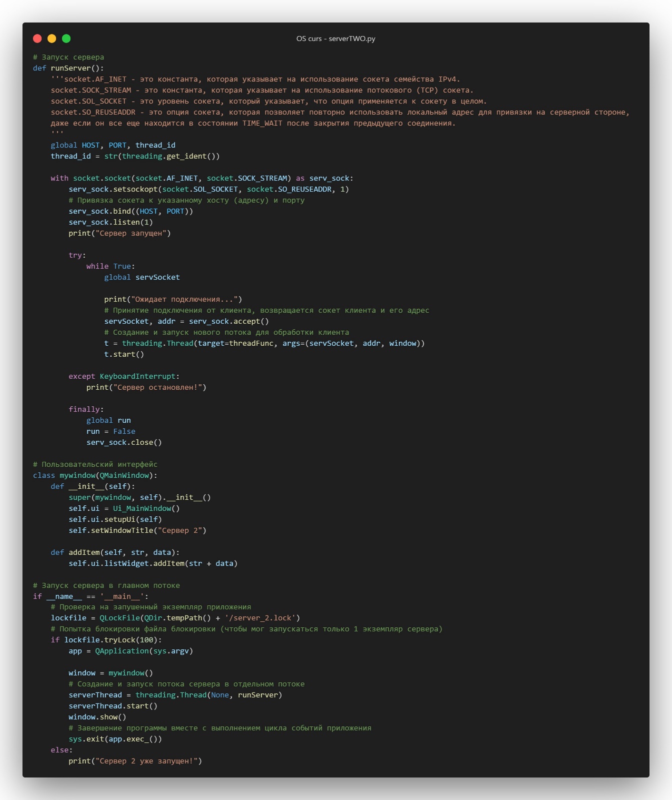Click the 'app = QApplication(sys.argv)' line

[x=131, y=651]
